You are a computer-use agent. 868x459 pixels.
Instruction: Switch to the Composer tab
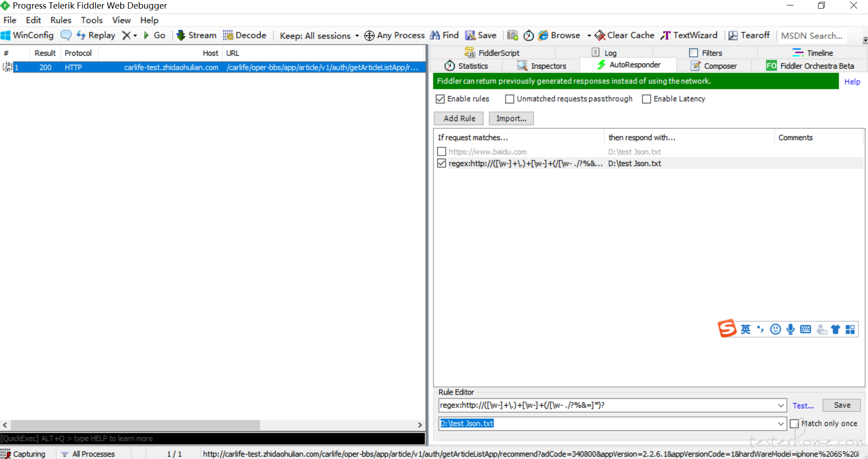pyautogui.click(x=714, y=66)
